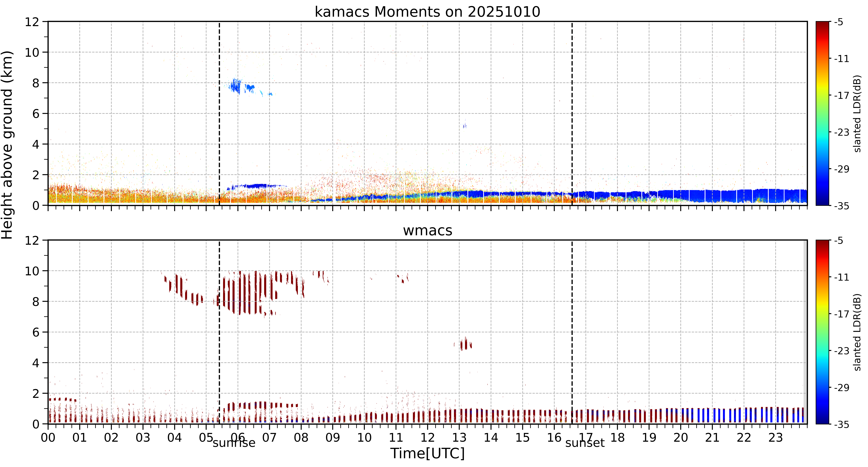Click kamacs panel y-axis tick '12'
The height and width of the screenshot is (467, 868).
point(32,22)
